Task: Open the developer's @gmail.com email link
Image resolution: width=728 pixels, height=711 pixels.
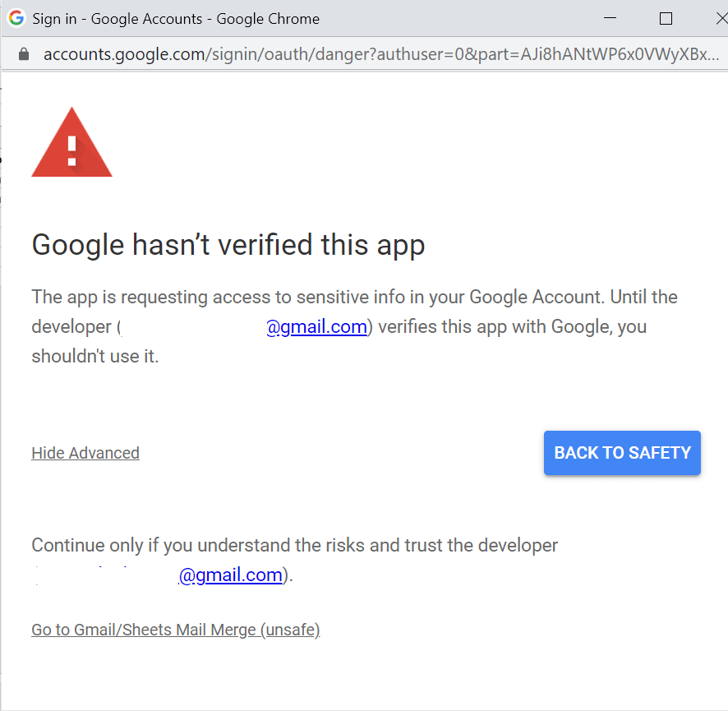Action: (x=317, y=326)
